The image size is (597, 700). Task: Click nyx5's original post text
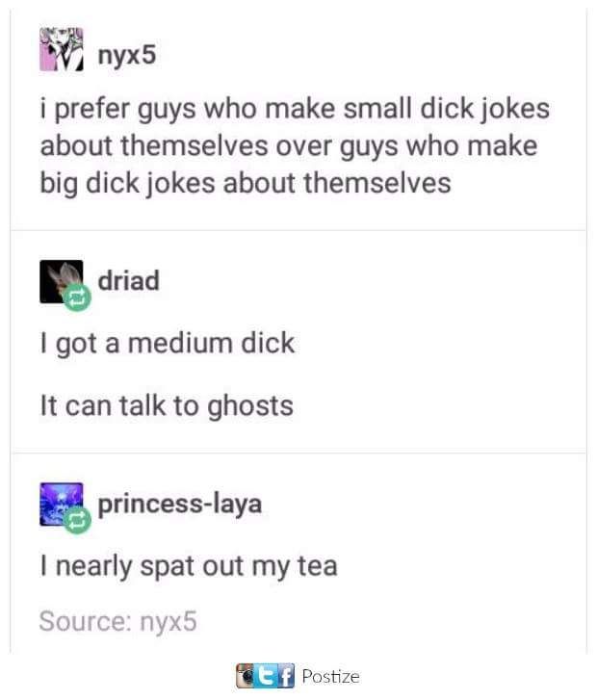[295, 147]
